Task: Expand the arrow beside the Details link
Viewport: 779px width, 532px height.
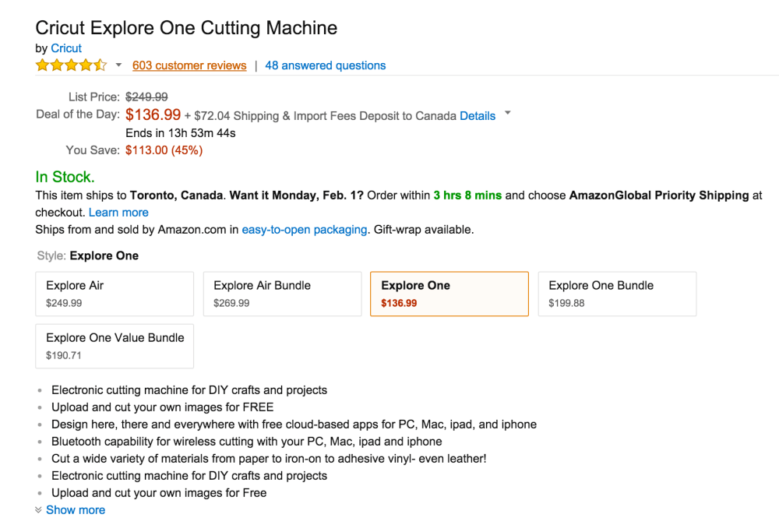Action: (508, 114)
